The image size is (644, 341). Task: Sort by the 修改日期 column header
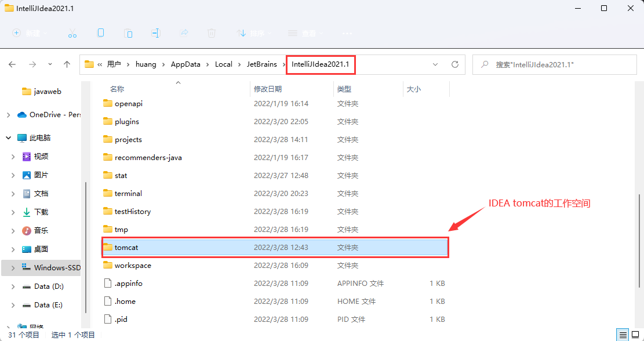click(x=268, y=89)
